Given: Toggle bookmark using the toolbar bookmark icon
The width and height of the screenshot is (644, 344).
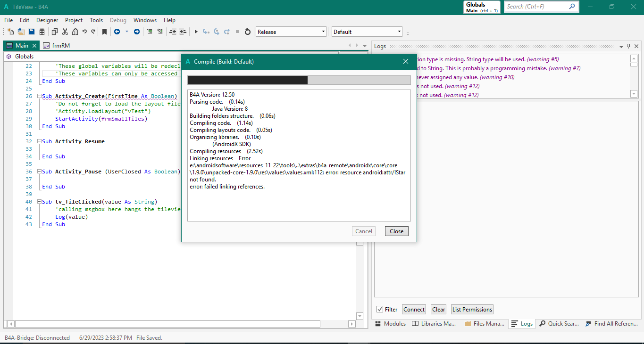Looking at the screenshot, I should point(104,32).
